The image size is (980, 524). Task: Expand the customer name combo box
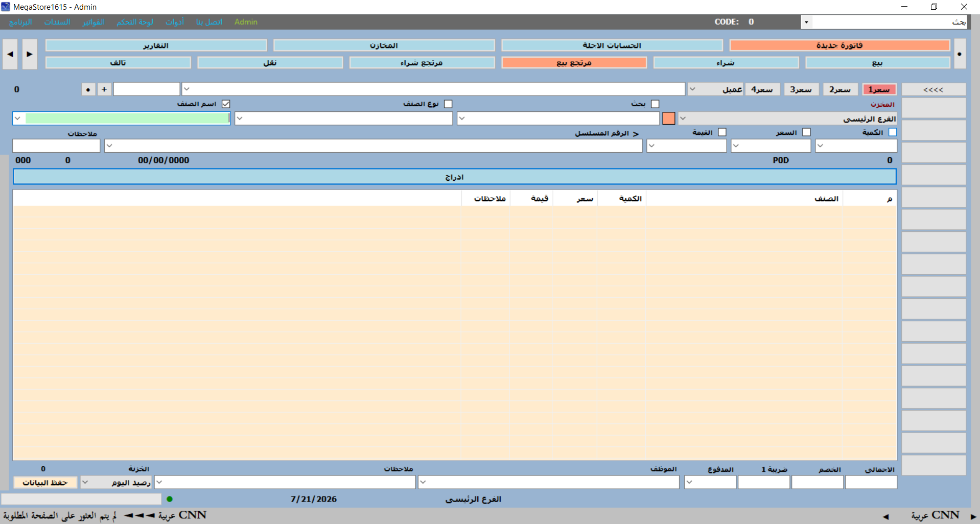[186, 89]
